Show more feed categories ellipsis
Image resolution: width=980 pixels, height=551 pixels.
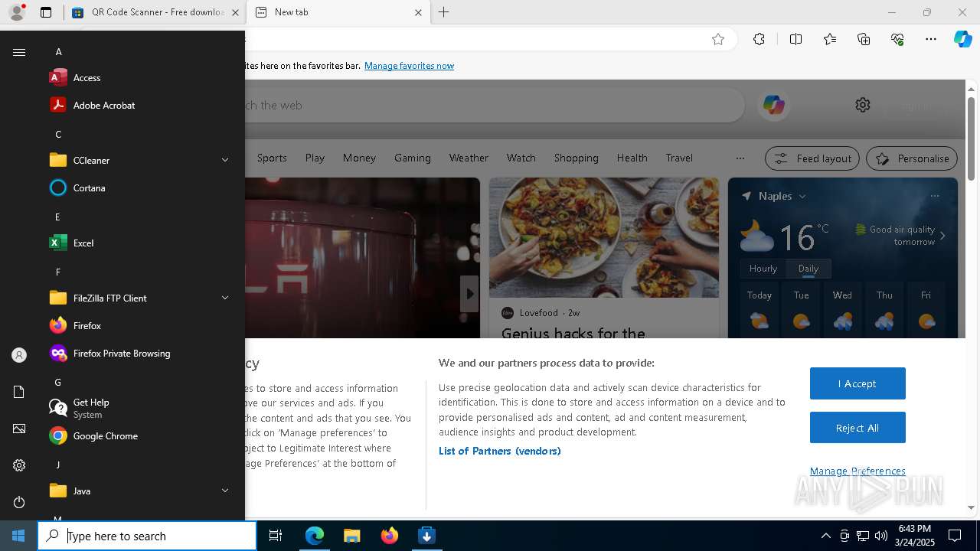[x=740, y=158]
